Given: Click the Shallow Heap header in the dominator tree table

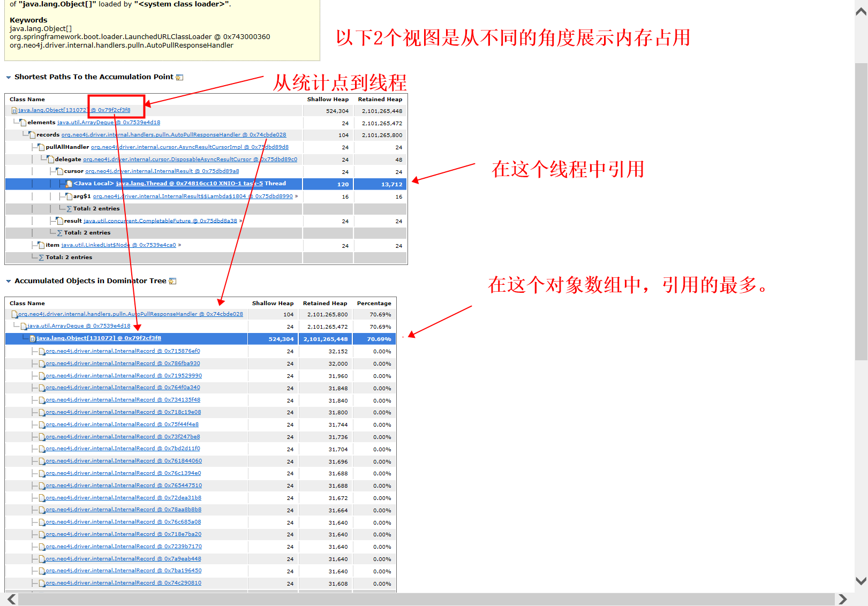Looking at the screenshot, I should tap(273, 304).
